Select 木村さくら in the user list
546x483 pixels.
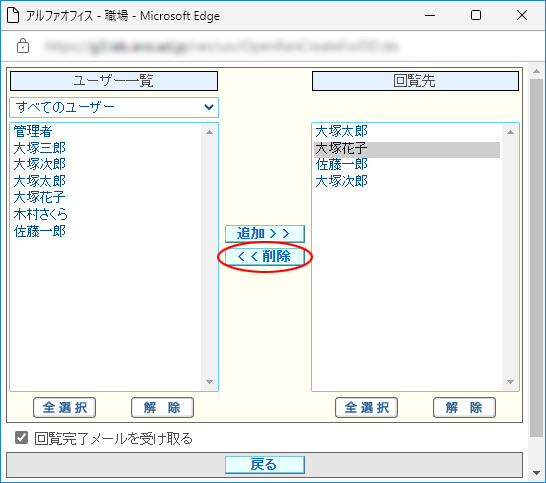click(41, 214)
